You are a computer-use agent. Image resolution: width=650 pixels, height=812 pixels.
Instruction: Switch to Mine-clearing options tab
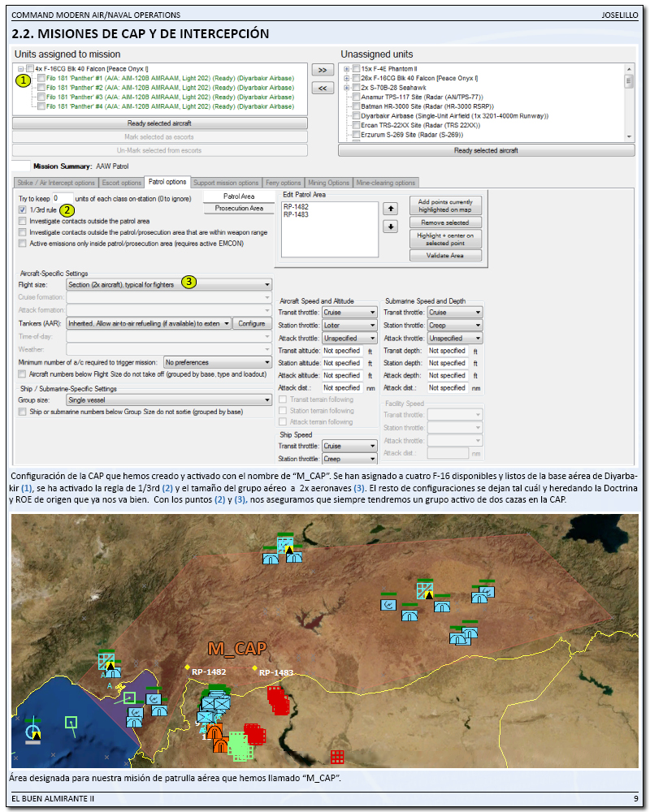(386, 183)
